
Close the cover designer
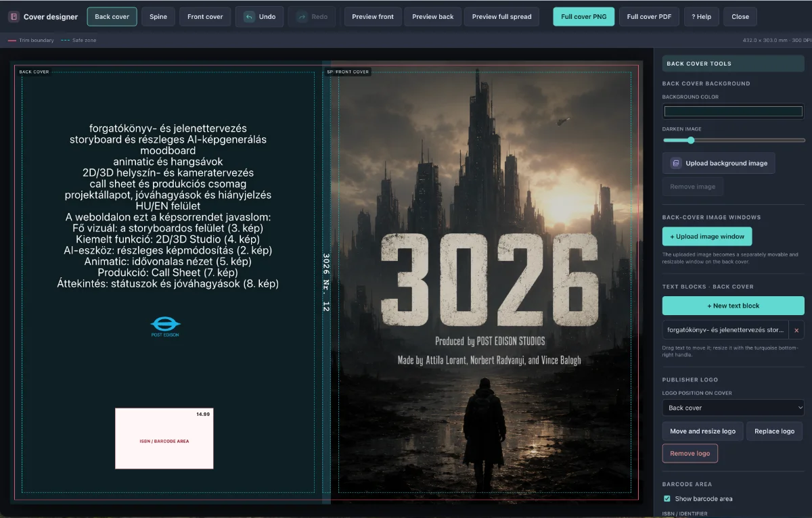(740, 17)
